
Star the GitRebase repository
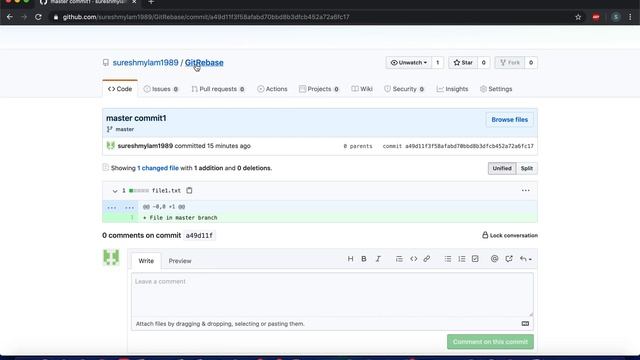point(463,62)
